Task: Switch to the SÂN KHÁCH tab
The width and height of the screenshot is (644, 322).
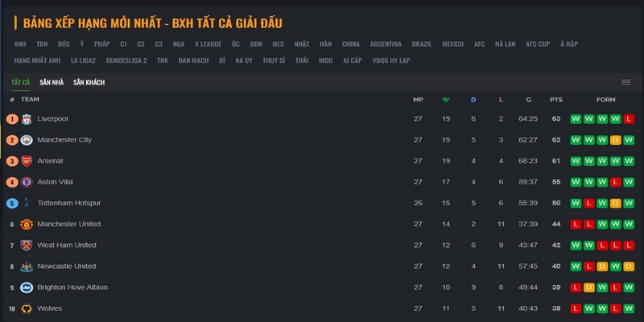Action: point(89,83)
